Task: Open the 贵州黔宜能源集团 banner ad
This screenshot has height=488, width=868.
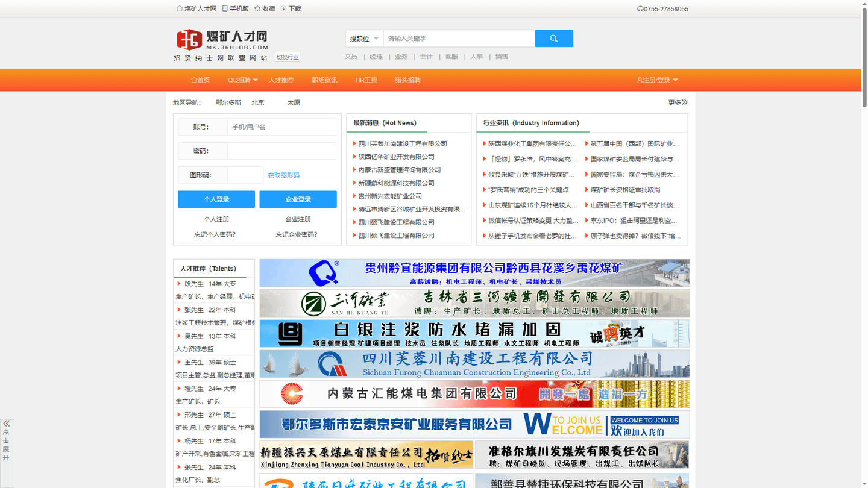Action: click(474, 273)
